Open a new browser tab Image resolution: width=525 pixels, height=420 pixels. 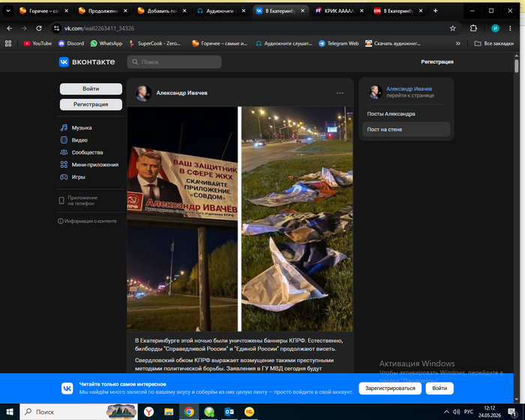coord(435,10)
